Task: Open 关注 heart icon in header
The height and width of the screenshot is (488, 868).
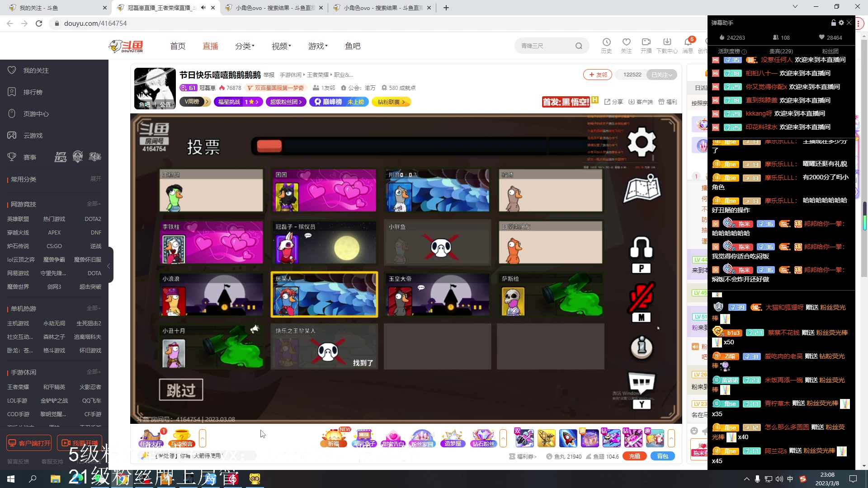Action: (x=626, y=45)
